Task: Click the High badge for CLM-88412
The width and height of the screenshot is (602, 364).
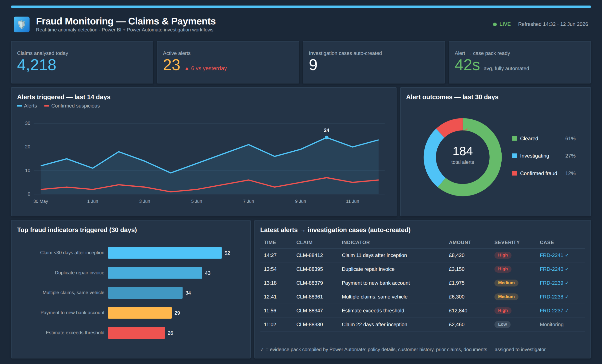Action: [x=503, y=255]
